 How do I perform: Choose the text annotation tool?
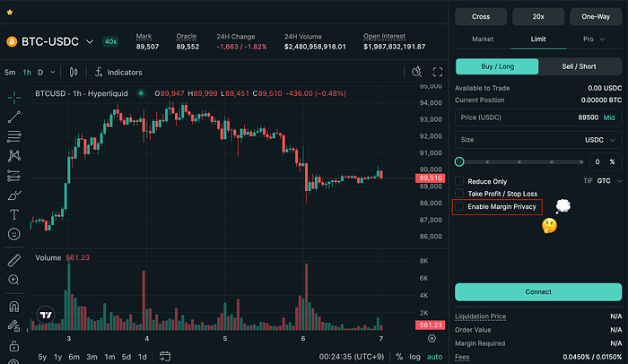click(x=14, y=214)
